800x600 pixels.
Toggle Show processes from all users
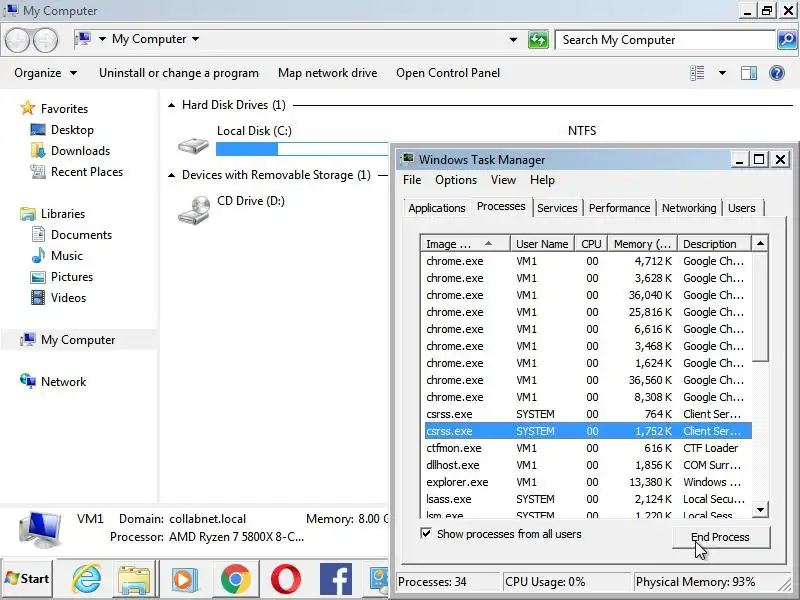(x=426, y=534)
